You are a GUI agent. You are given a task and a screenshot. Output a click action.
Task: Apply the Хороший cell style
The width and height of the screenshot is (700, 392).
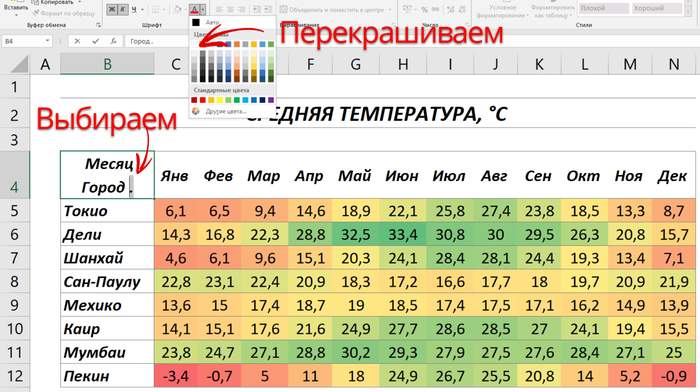click(x=656, y=8)
